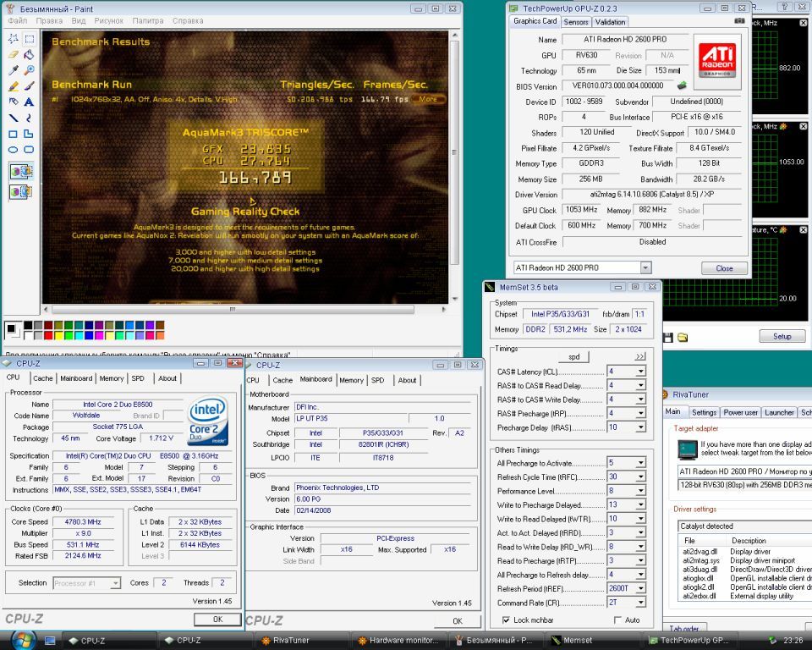Select the Pick Color eyedropper tool

pyautogui.click(x=14, y=70)
